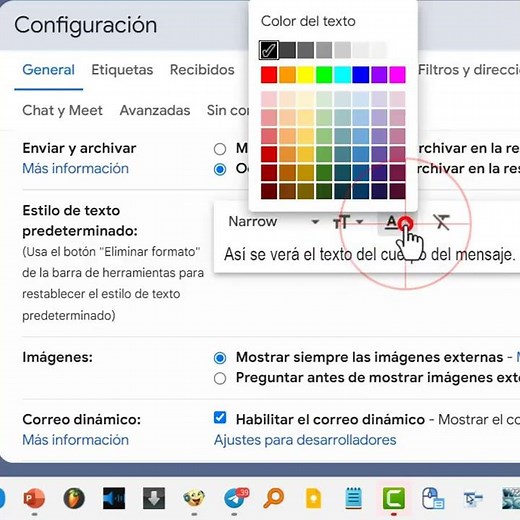The height and width of the screenshot is (520, 520).
Task: Pick the checked black text color swatch
Action: point(269,50)
